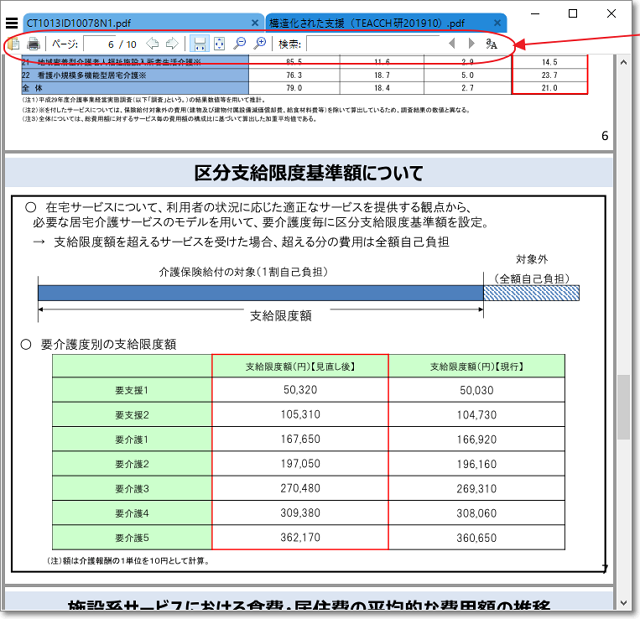The width and height of the screenshot is (640, 619).
Task: Find previous search match arrow
Action: point(452,44)
